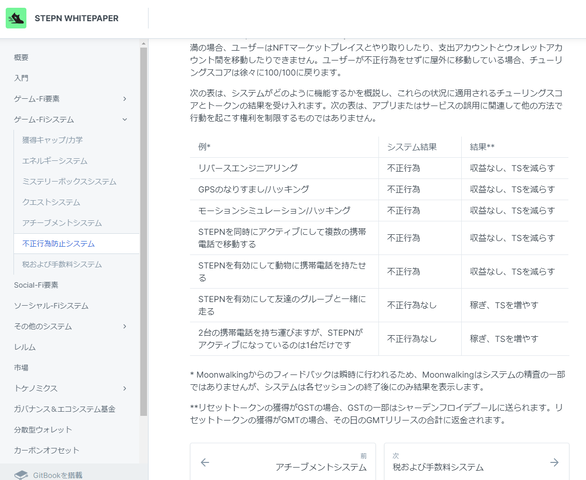
Task: Go to 入門 in the sidebar
Action: tap(21, 78)
